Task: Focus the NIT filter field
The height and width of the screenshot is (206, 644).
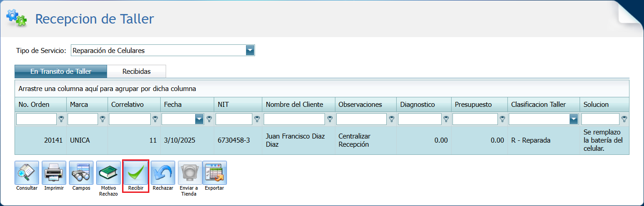Action: click(234, 119)
